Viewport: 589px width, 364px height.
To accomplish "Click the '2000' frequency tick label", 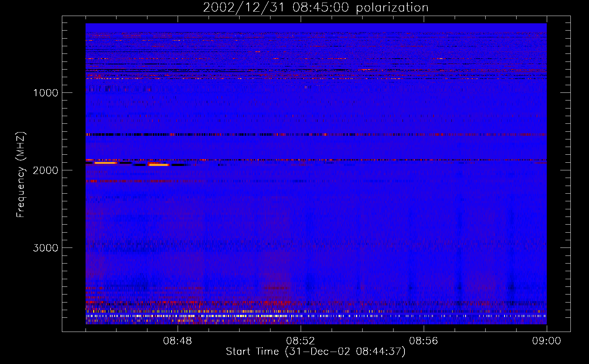I will pyautogui.click(x=46, y=170).
